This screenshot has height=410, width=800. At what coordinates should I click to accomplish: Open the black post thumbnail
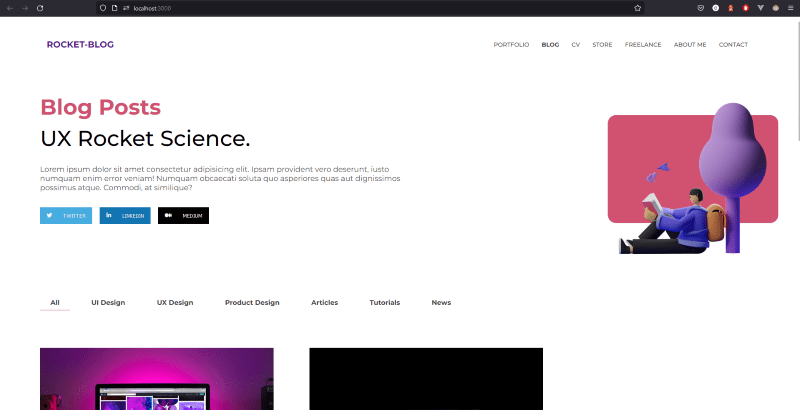[x=426, y=379]
